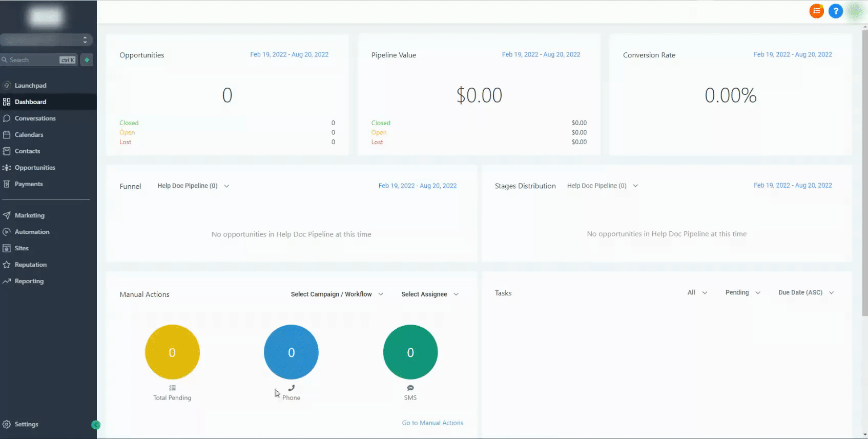Open the Tasks Pending status dropdown
Screen dimensions: 868x439
(x=743, y=292)
